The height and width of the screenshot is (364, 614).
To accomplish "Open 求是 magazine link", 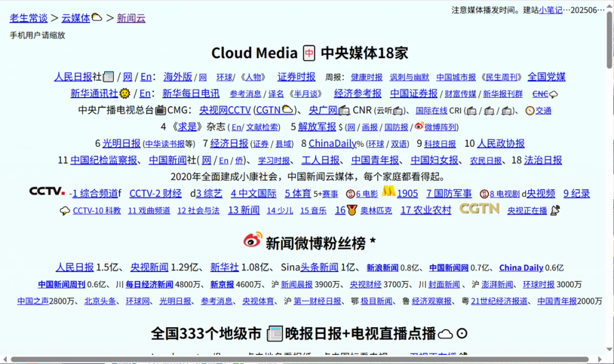I will 187,127.
